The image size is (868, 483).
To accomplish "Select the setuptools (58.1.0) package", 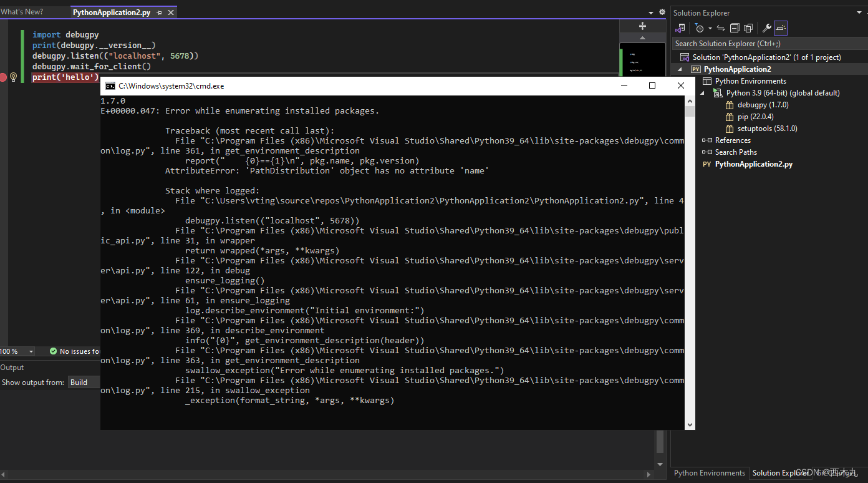I will tap(767, 129).
